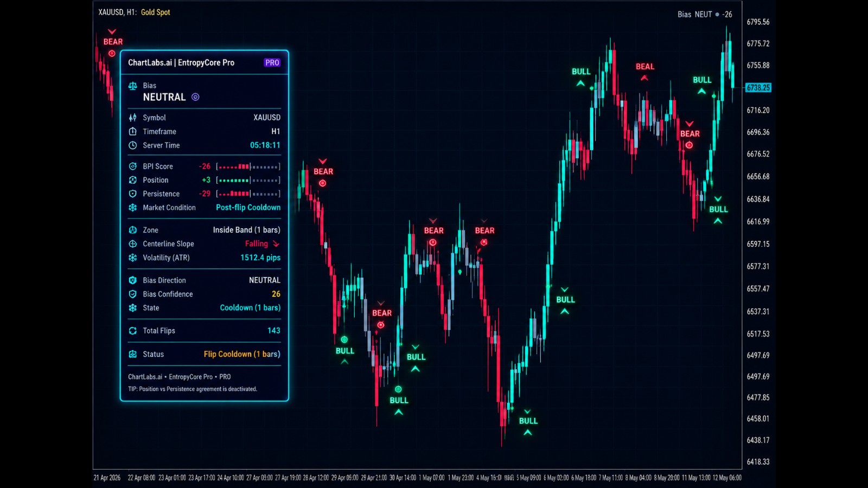
Task: Click the Persistence bar gauge
Action: click(248, 194)
